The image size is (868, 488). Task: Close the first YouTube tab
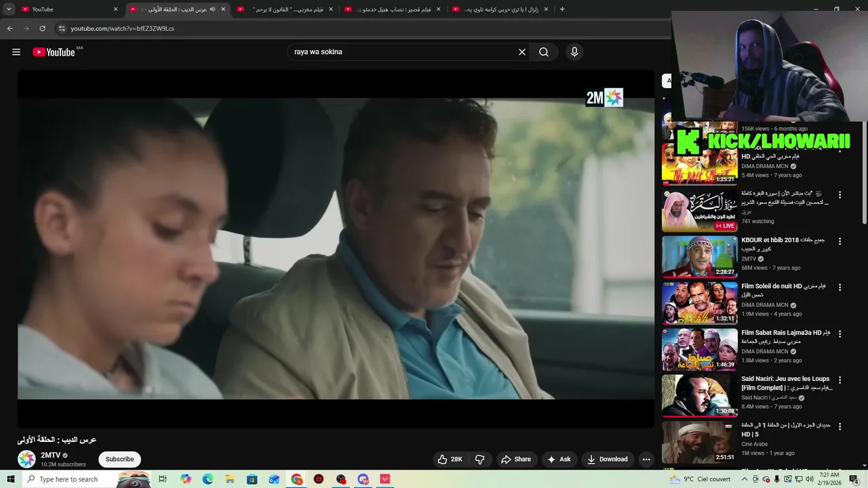pyautogui.click(x=115, y=9)
